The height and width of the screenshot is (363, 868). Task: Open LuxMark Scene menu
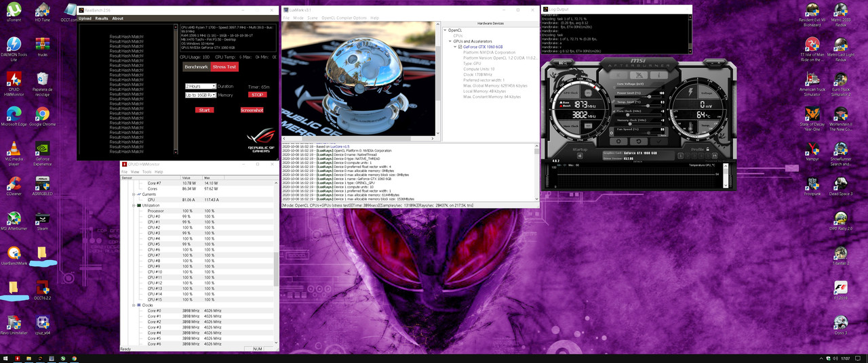click(x=313, y=18)
